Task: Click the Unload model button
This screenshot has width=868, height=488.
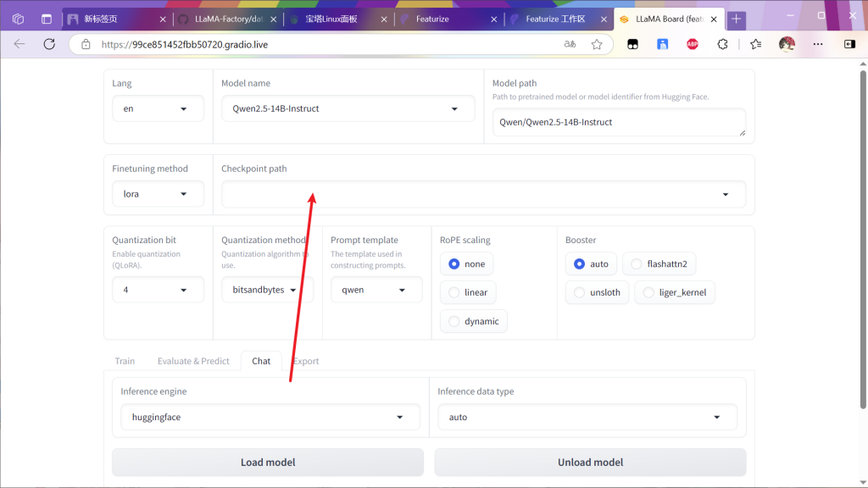Action: 590,462
